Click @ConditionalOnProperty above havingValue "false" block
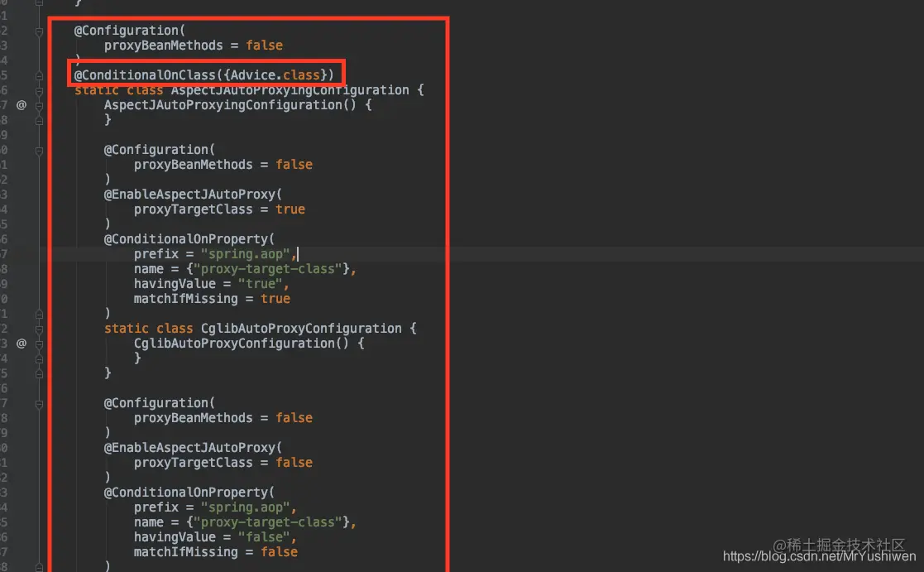Screen dimensions: 924x572 pyautogui.click(x=185, y=493)
